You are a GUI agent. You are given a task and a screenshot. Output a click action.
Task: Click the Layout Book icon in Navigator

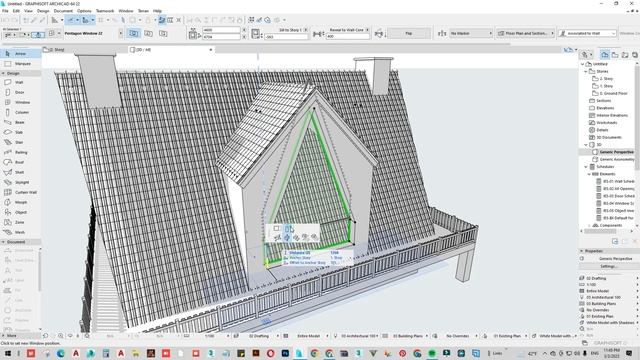pyautogui.click(x=624, y=55)
